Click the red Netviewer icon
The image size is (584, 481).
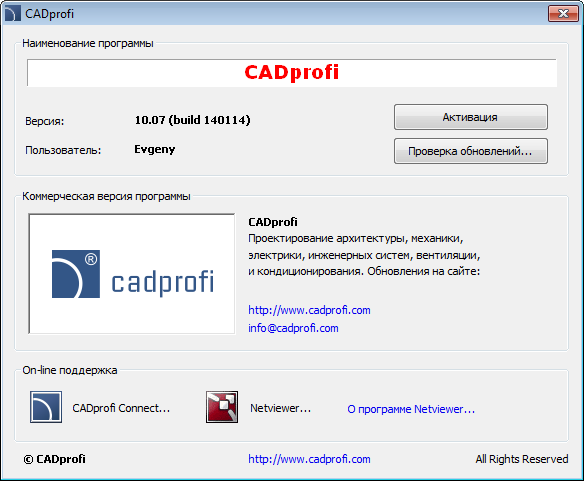click(222, 407)
